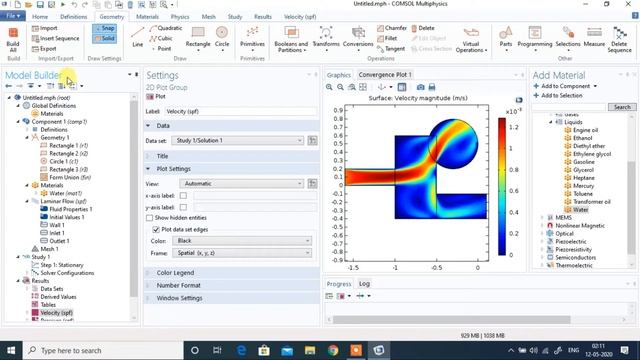Switch to the Graphics tab
Image resolution: width=640 pixels, height=360 pixels.
339,75
